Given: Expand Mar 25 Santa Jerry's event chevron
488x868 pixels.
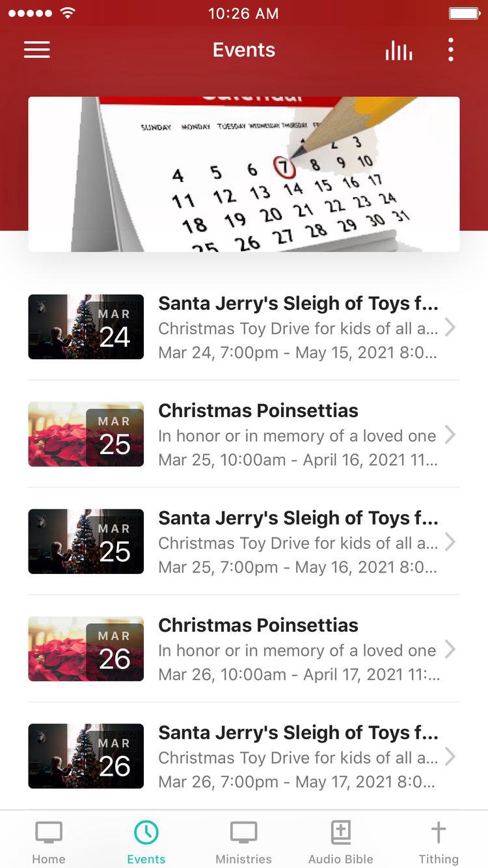Looking at the screenshot, I should pos(450,542).
